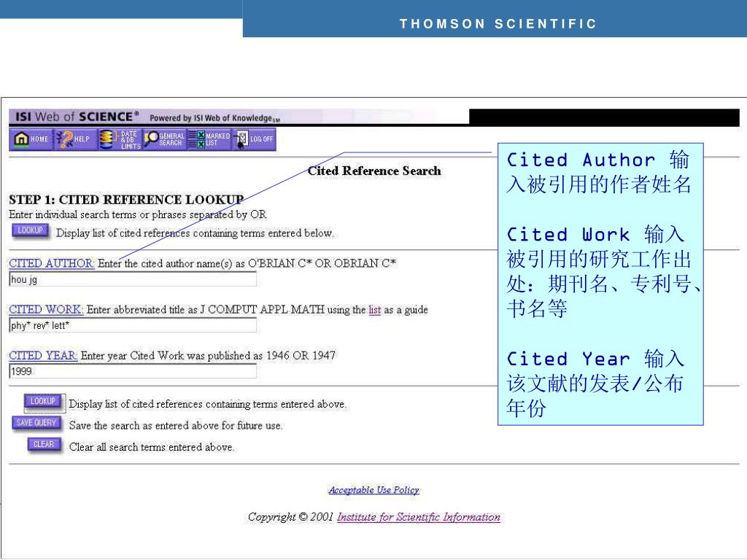Click the SAVE QUERY button
This screenshot has height=560, width=747.
36,423
